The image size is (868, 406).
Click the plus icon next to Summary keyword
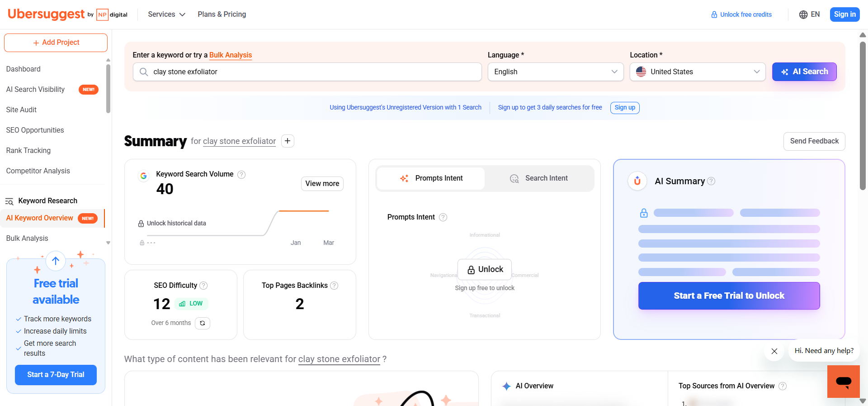click(288, 141)
